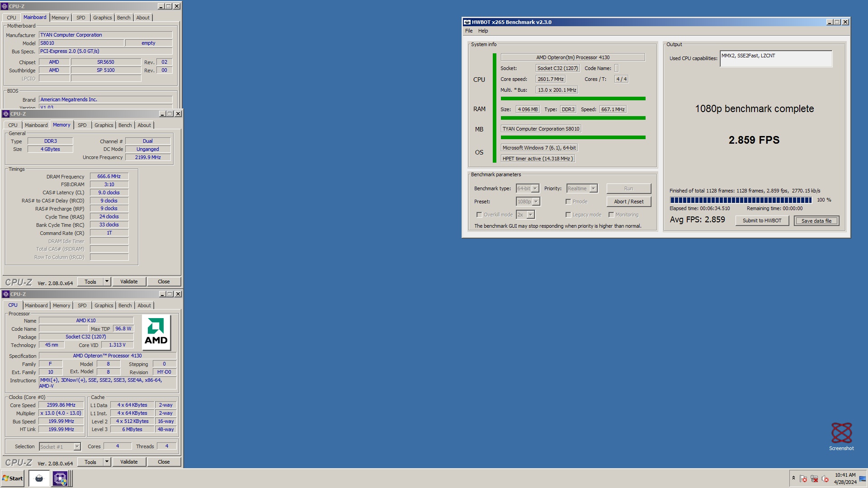Open the penguin app on the taskbar
The width and height of the screenshot is (868, 488).
pyautogui.click(x=39, y=478)
